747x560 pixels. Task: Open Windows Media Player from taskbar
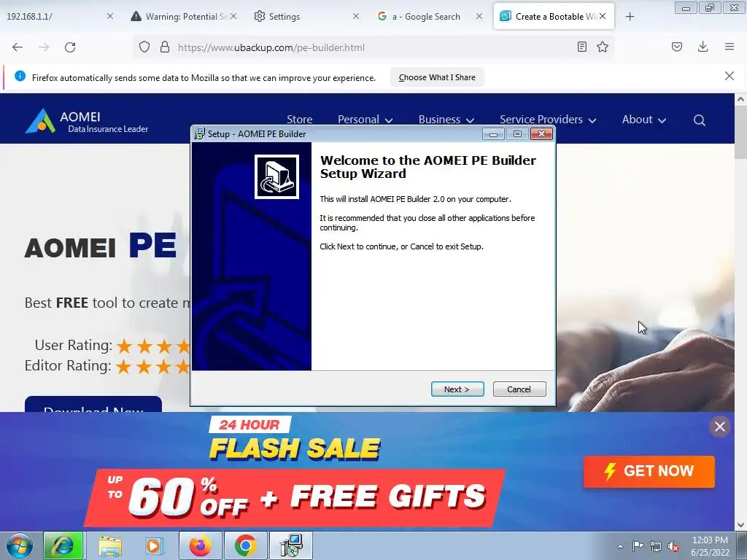(x=153, y=545)
